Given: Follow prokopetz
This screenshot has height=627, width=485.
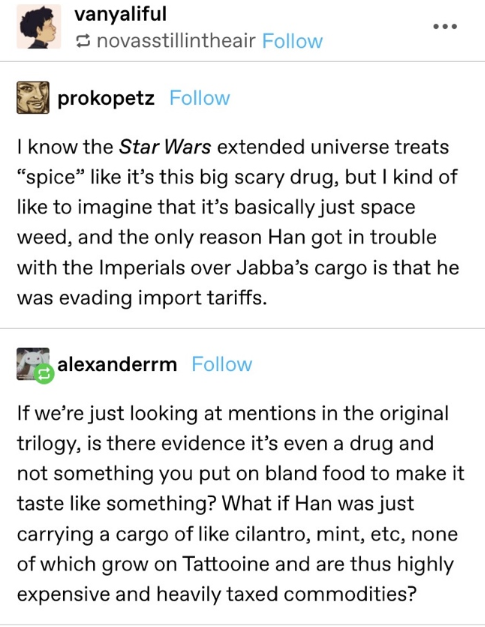Looking at the screenshot, I should click(x=200, y=98).
